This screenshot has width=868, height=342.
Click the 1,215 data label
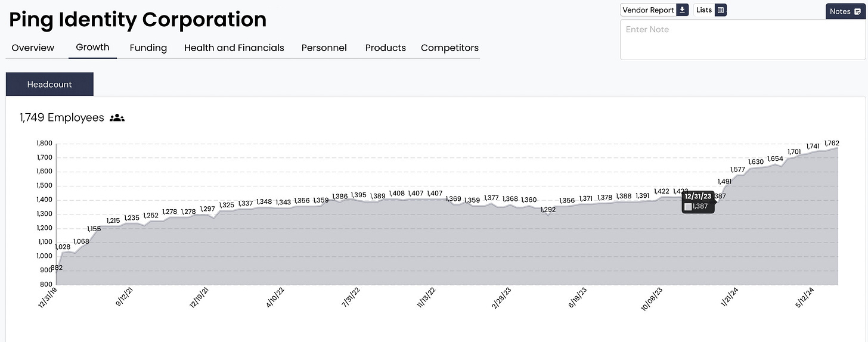click(x=113, y=220)
